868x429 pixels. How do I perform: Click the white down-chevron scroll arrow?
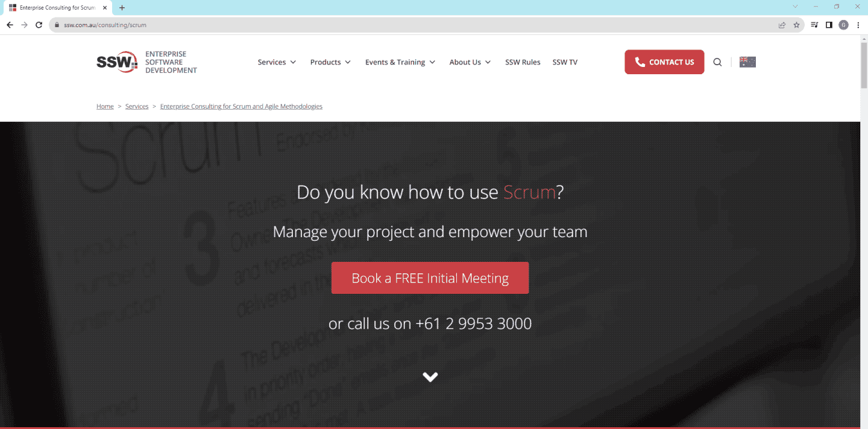430,377
